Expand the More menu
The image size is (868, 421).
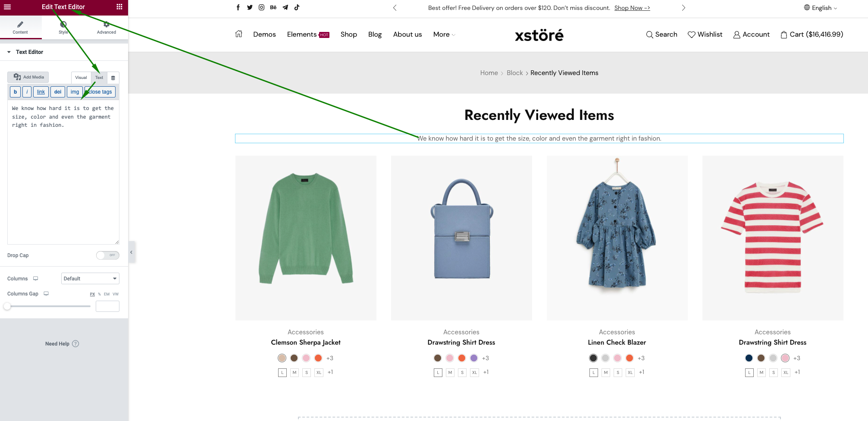pyautogui.click(x=444, y=35)
